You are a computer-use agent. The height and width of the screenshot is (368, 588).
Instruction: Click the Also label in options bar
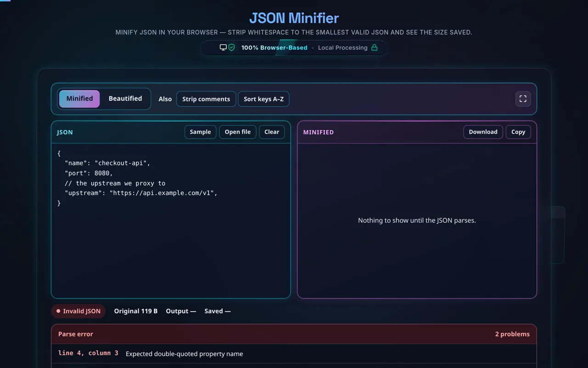click(x=165, y=99)
